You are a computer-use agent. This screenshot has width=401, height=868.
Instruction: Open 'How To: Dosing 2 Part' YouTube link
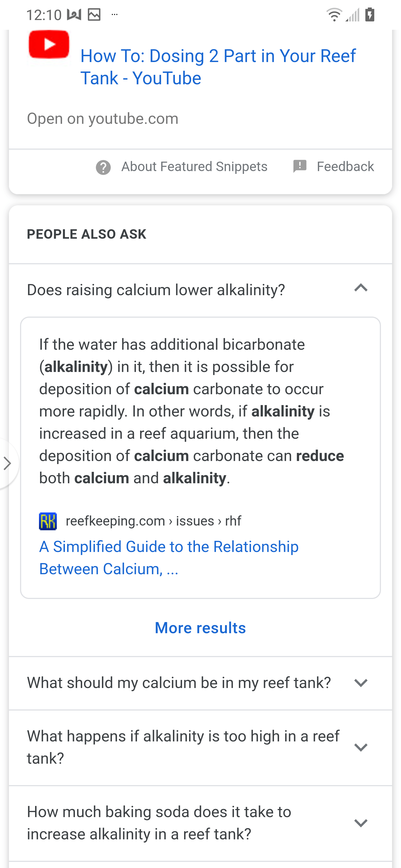coord(218,67)
